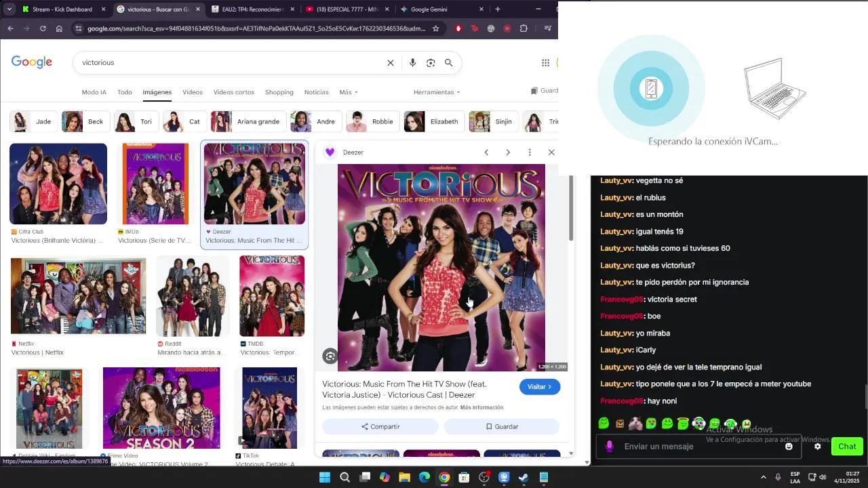Show previous image in preview panel
This screenshot has width=868, height=488.
click(486, 152)
